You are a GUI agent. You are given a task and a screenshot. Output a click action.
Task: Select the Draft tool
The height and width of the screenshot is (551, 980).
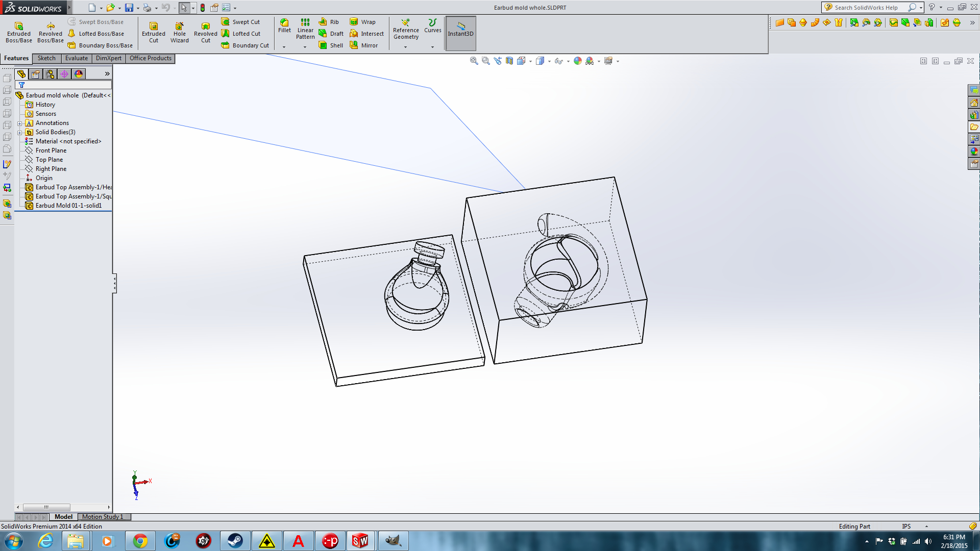click(331, 34)
